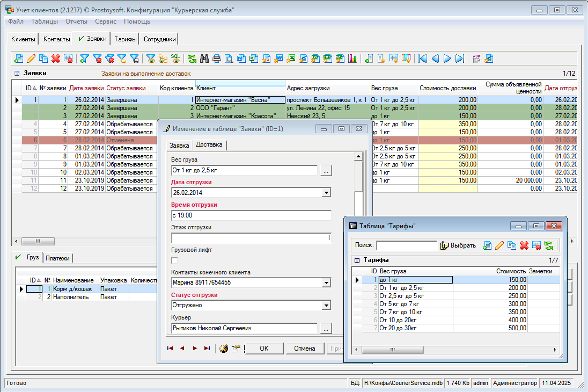The height and width of the screenshot is (392, 588).
Task: Click the red X delete icon in Тарифы window
Action: point(524,245)
